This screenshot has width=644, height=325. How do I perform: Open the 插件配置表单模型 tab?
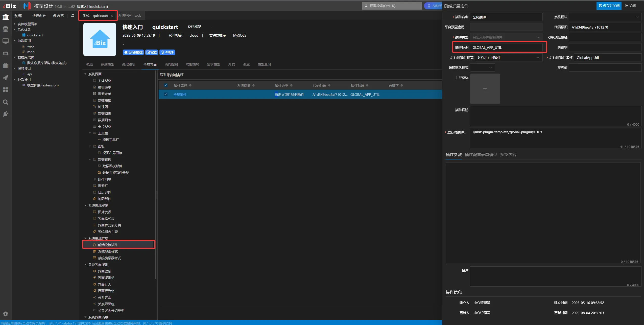481,155
